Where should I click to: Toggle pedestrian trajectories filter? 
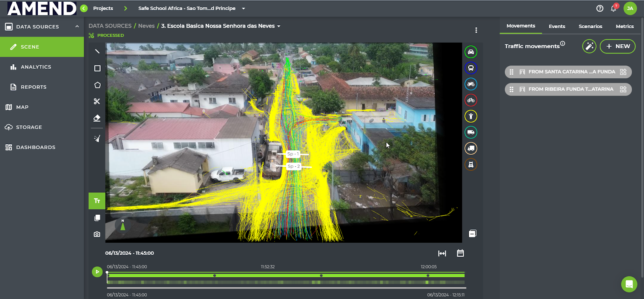[471, 116]
